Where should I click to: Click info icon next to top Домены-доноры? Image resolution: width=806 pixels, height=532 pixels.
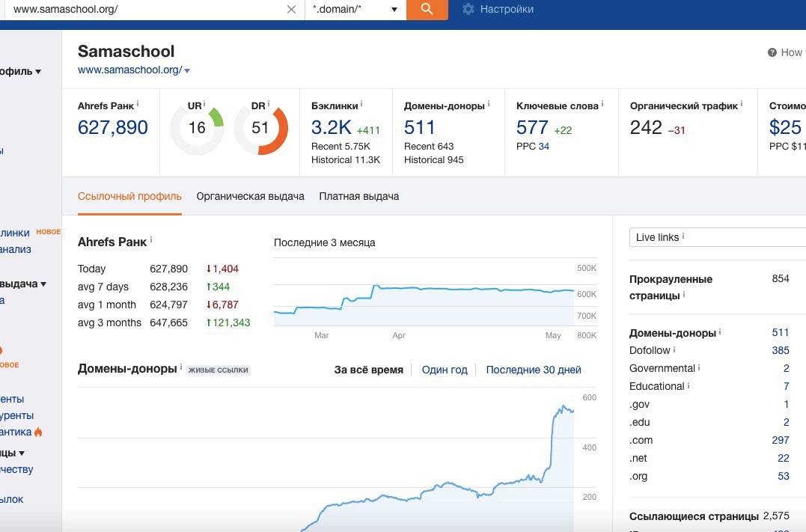(x=489, y=104)
